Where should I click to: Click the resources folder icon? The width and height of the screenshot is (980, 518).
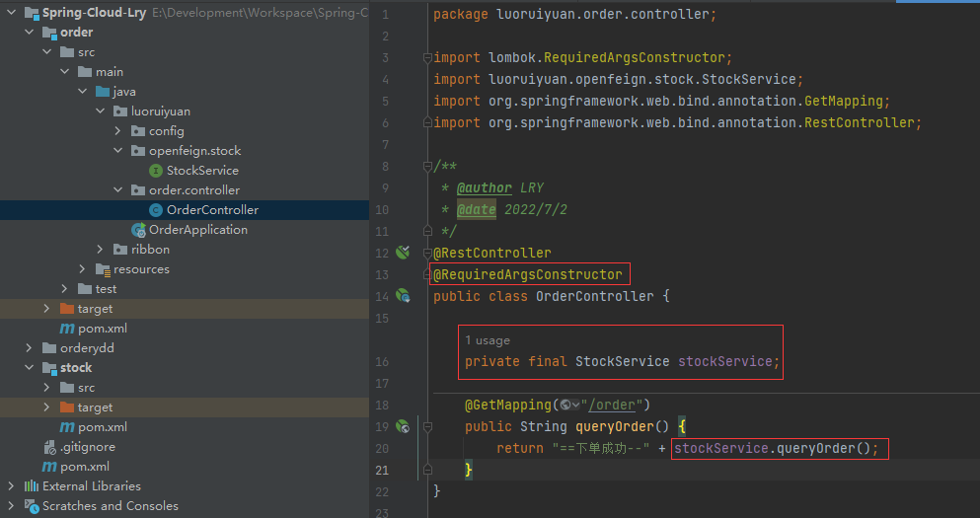click(x=103, y=269)
